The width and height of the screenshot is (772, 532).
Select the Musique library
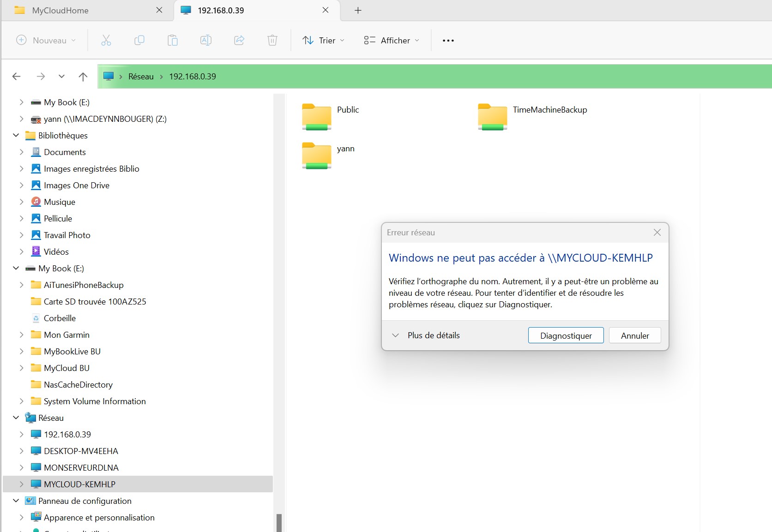(x=59, y=202)
